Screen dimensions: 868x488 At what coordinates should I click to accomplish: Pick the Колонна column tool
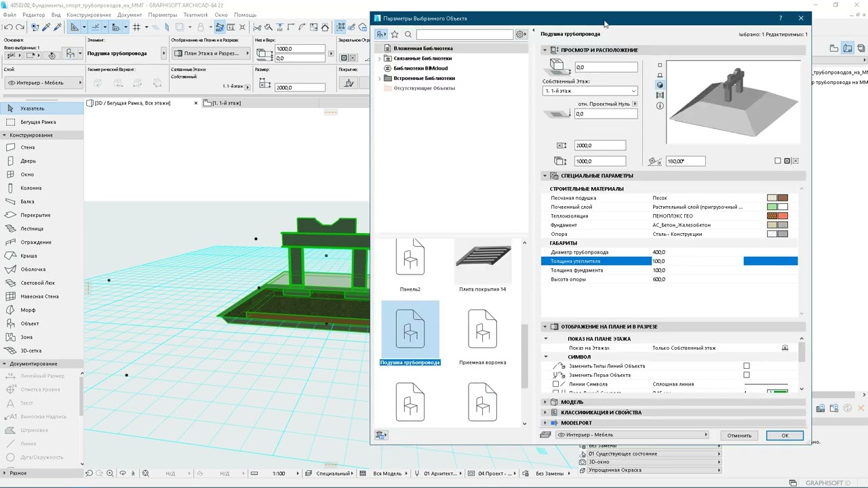point(41,188)
